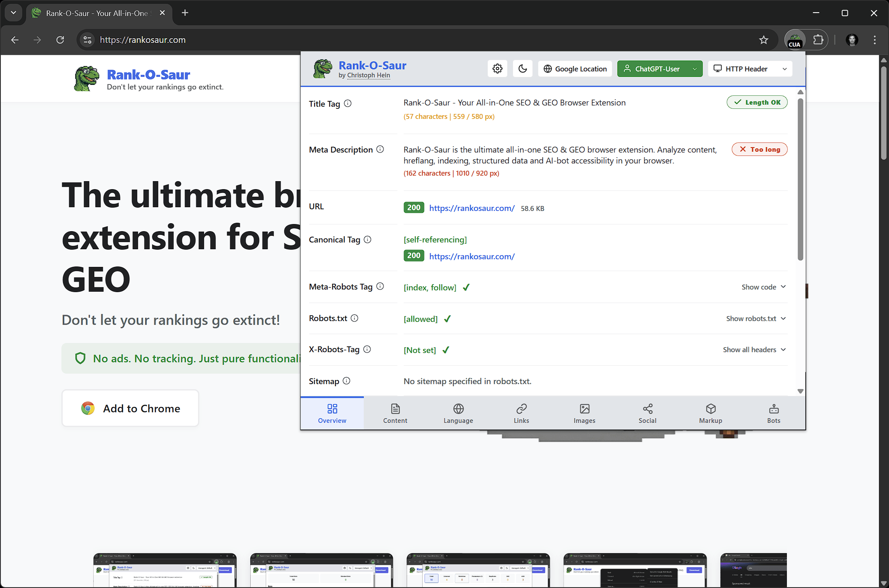Click the Meta Description info icon

click(380, 149)
